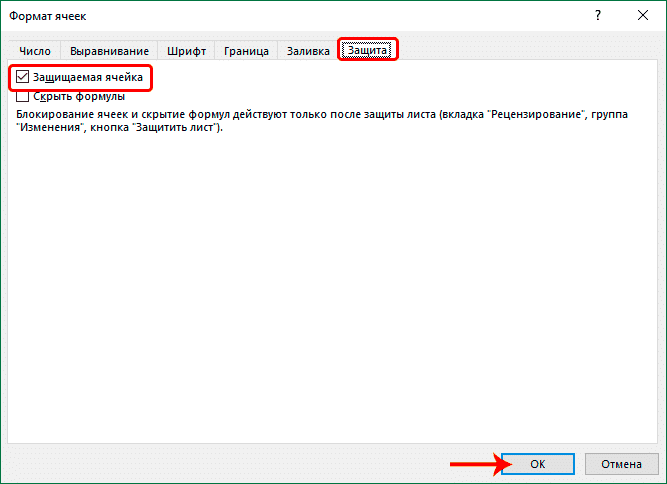Image resolution: width=667 pixels, height=484 pixels.
Task: Click the Защита tab
Action: click(367, 50)
